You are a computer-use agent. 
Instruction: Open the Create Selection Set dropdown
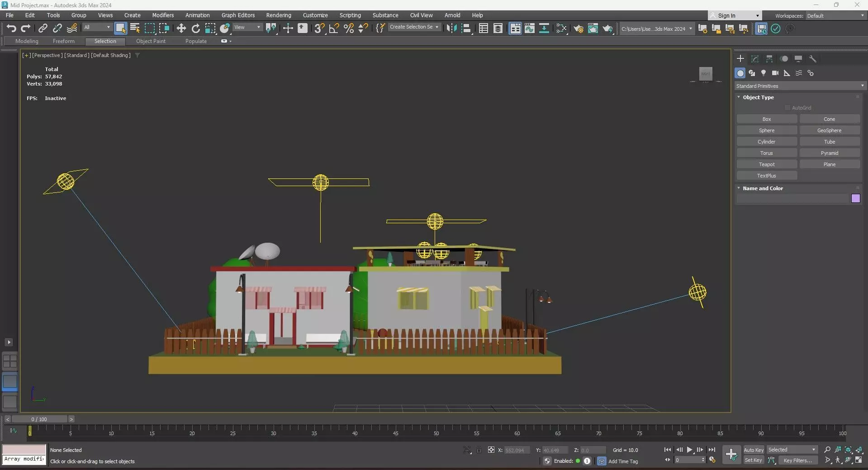click(414, 27)
